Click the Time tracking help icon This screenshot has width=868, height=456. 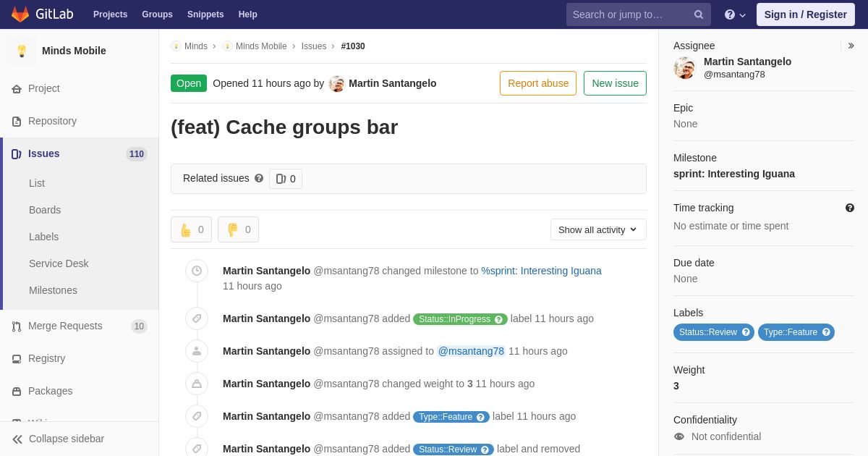click(x=850, y=208)
